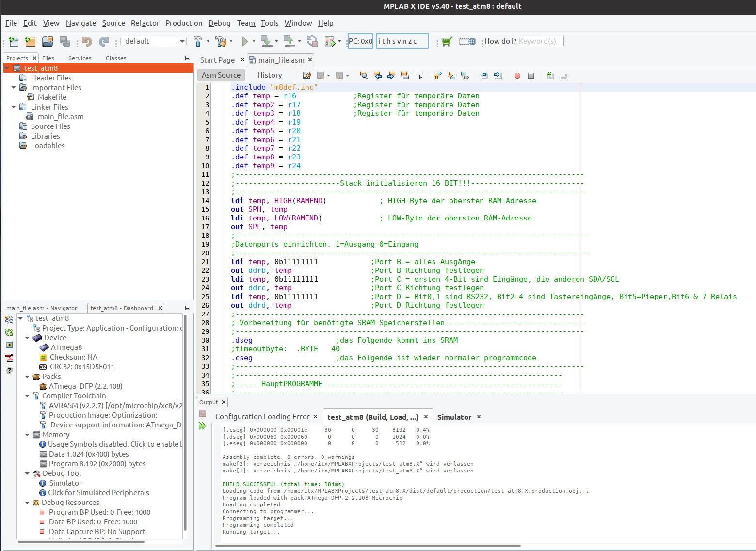
Task: Collapse the test_atm8 project node
Action: (x=7, y=68)
